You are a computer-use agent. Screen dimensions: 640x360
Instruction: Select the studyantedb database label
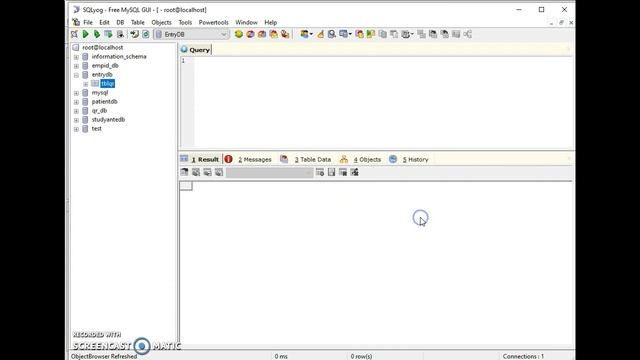point(108,120)
